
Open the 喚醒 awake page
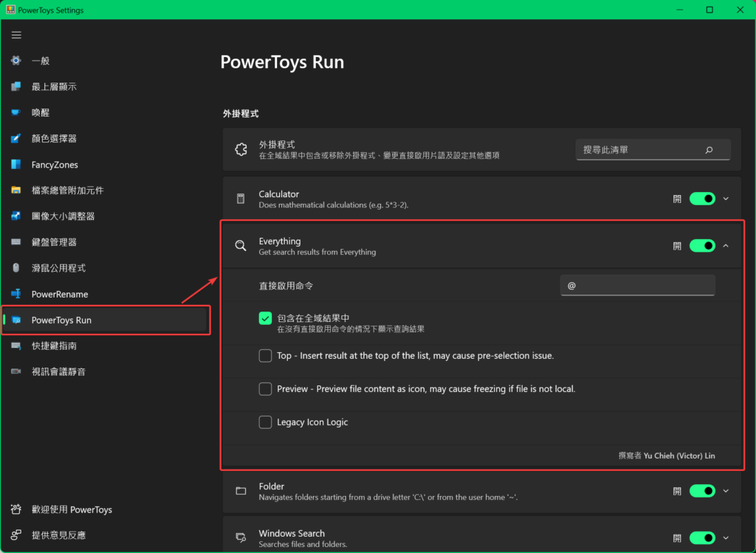pos(105,112)
